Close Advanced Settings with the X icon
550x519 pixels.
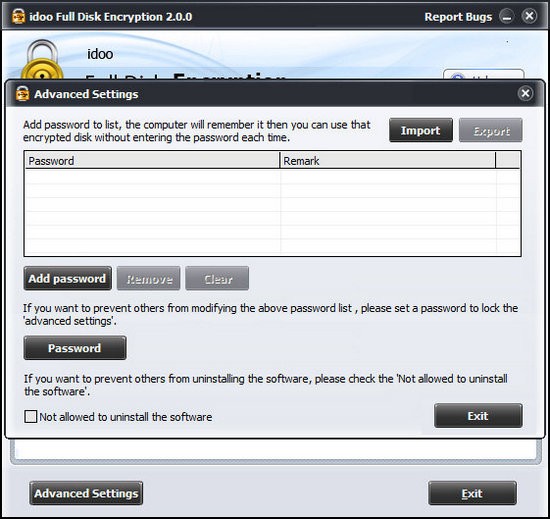(x=525, y=93)
